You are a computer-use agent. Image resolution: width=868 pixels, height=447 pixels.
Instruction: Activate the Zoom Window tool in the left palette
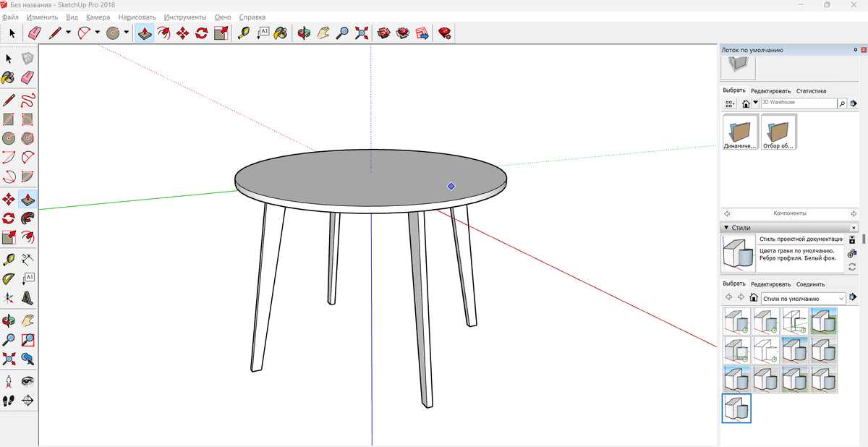tap(27, 339)
